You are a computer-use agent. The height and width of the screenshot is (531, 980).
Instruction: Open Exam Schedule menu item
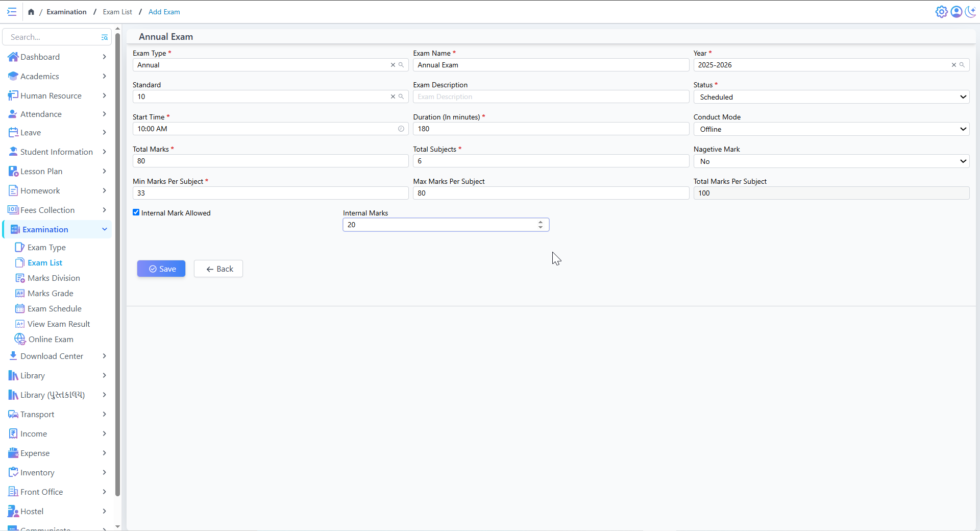(x=54, y=308)
